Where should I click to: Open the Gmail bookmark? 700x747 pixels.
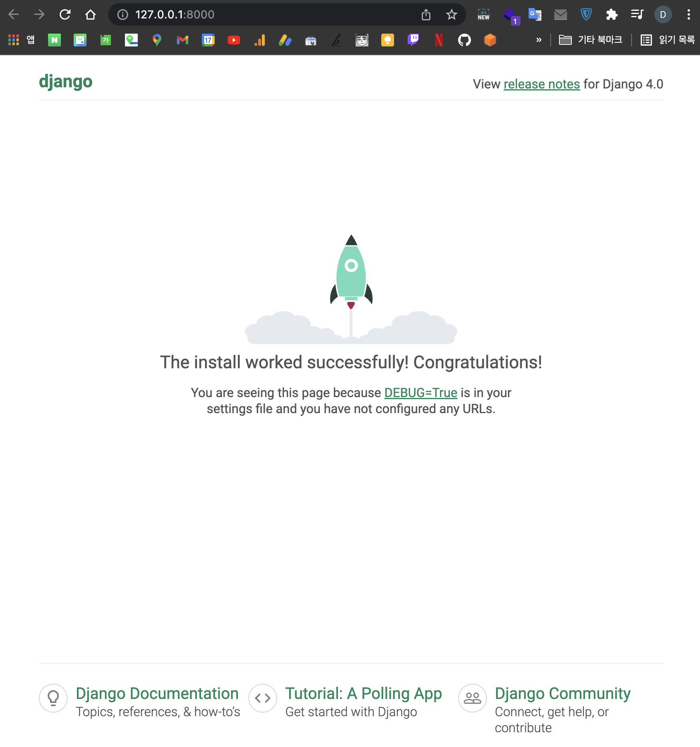(x=183, y=40)
